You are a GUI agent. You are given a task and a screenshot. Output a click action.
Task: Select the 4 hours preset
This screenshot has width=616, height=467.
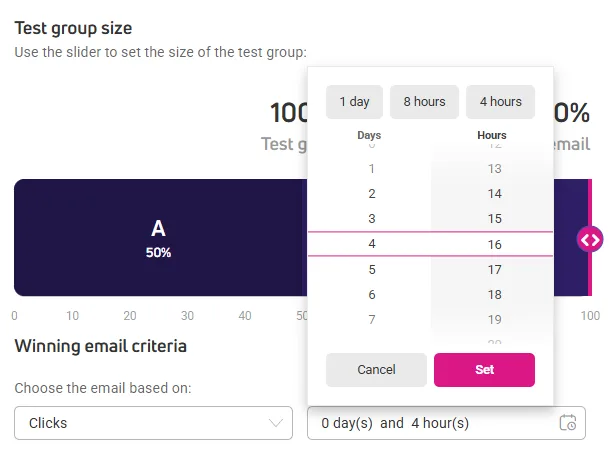tap(500, 102)
